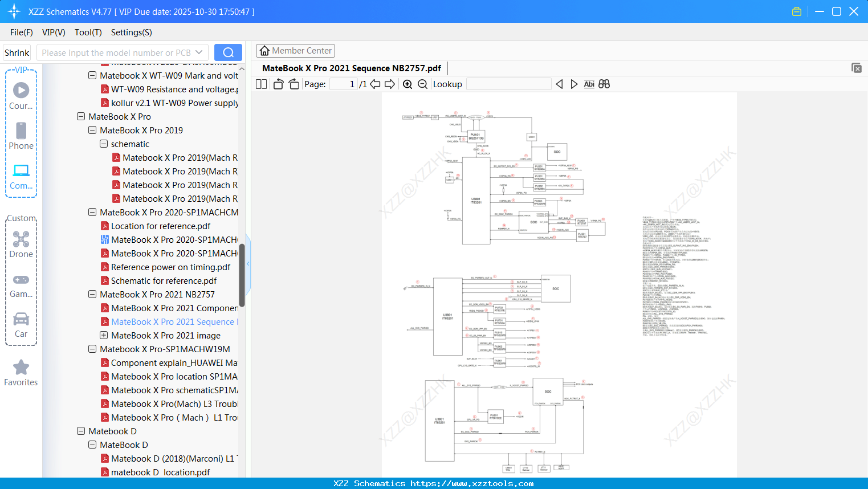
Task: Expand MateBook X Pro 2021 image folder
Action: coord(104,335)
